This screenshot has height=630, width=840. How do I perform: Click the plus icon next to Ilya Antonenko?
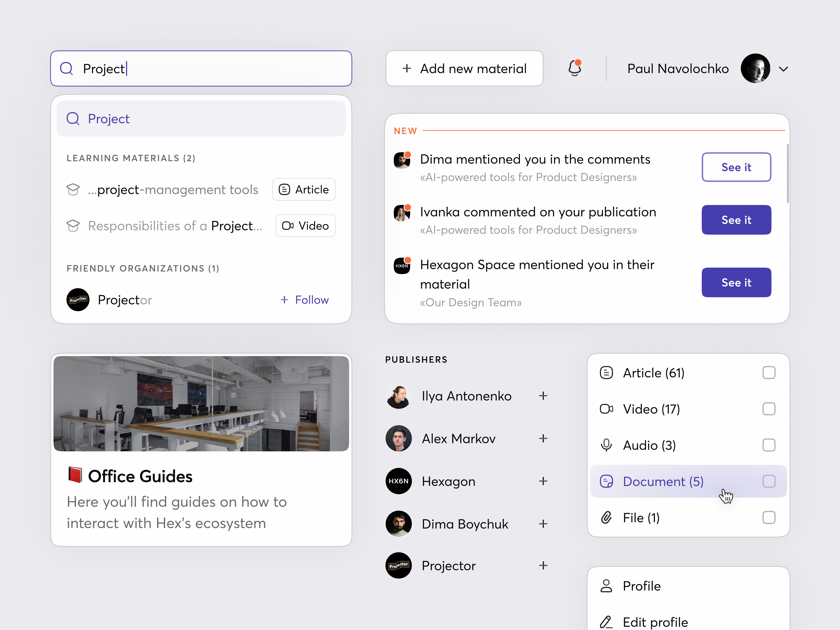tap(543, 396)
